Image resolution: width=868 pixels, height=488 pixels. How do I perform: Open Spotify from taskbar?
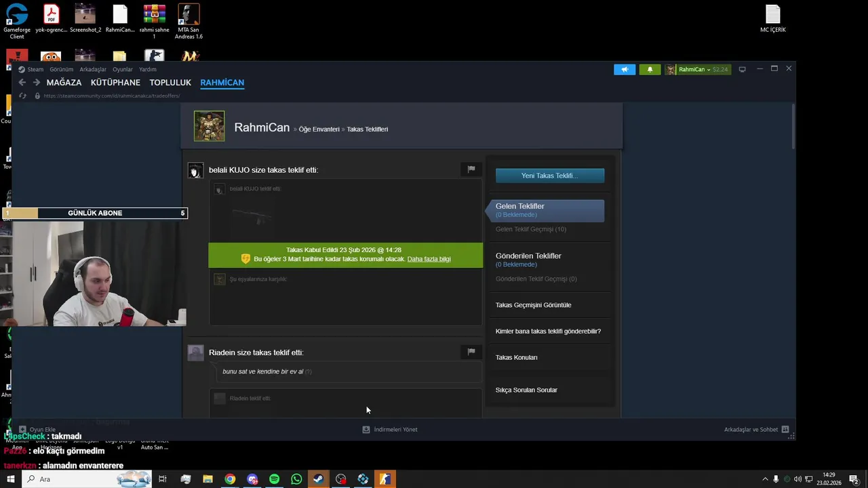pyautogui.click(x=274, y=479)
